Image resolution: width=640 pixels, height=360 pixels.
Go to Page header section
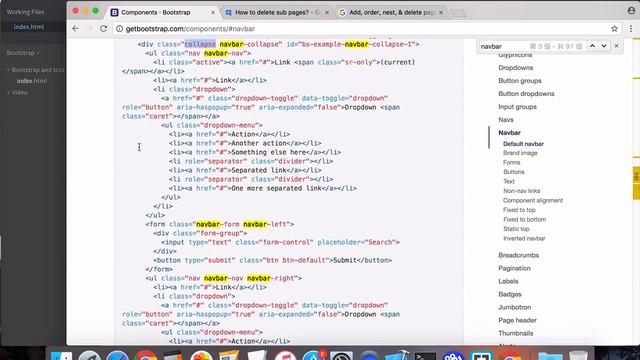tap(517, 320)
